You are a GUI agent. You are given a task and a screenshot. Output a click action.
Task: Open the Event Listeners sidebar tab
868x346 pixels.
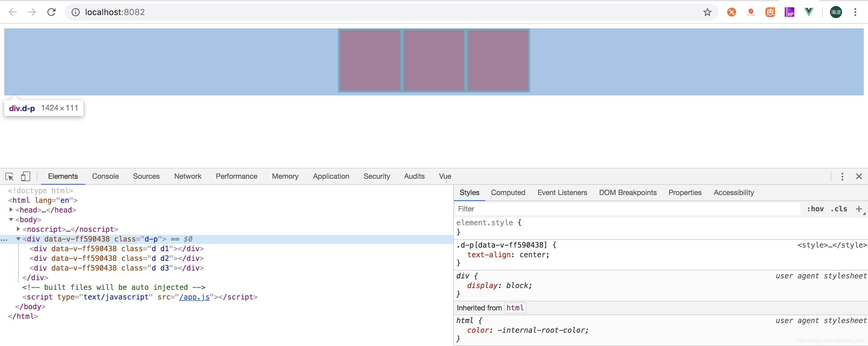(562, 193)
